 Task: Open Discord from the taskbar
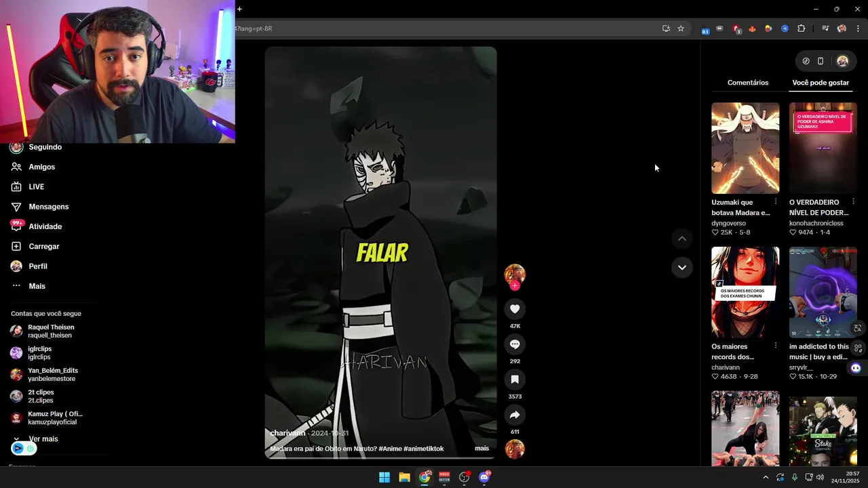(x=484, y=477)
